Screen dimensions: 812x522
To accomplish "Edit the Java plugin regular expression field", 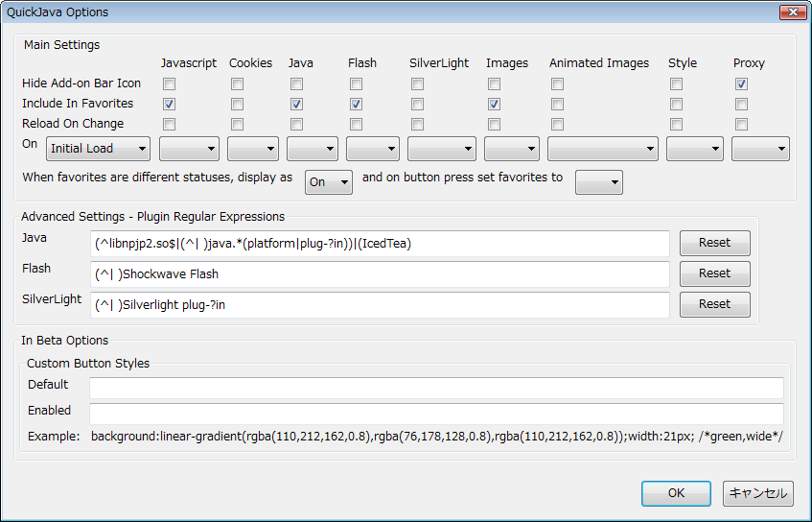I will click(380, 244).
